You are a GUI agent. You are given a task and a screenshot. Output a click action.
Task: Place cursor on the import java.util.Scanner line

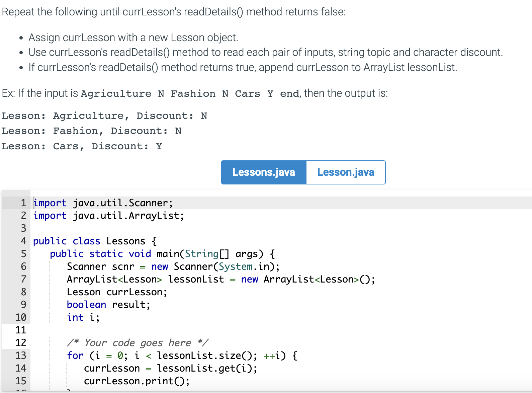tap(103, 203)
